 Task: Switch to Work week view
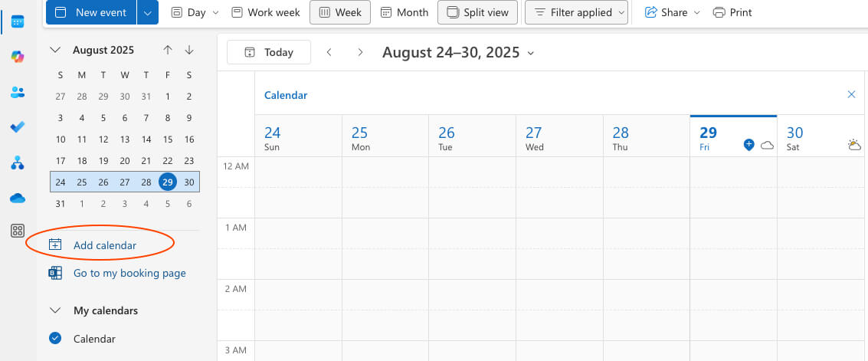(264, 12)
